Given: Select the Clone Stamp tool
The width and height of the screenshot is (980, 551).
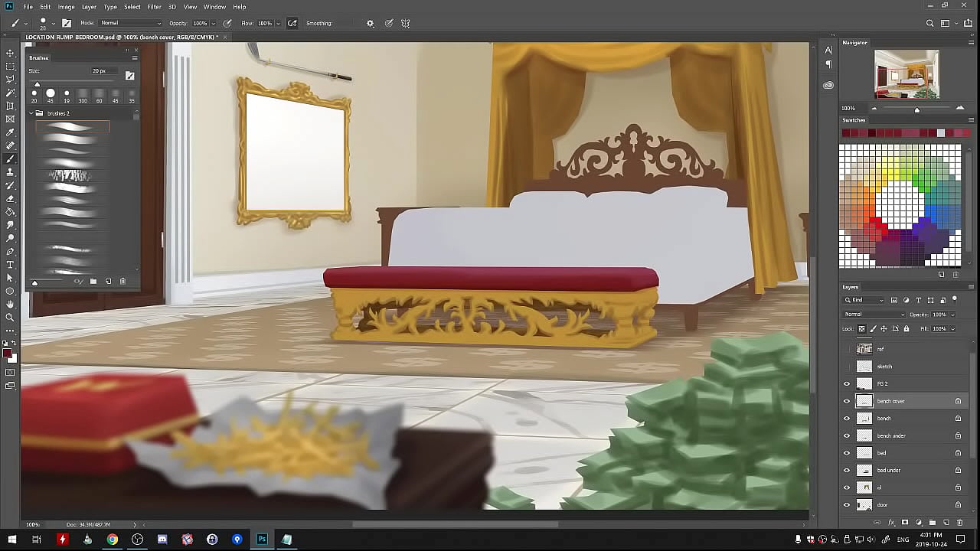Looking at the screenshot, I should click(x=11, y=172).
